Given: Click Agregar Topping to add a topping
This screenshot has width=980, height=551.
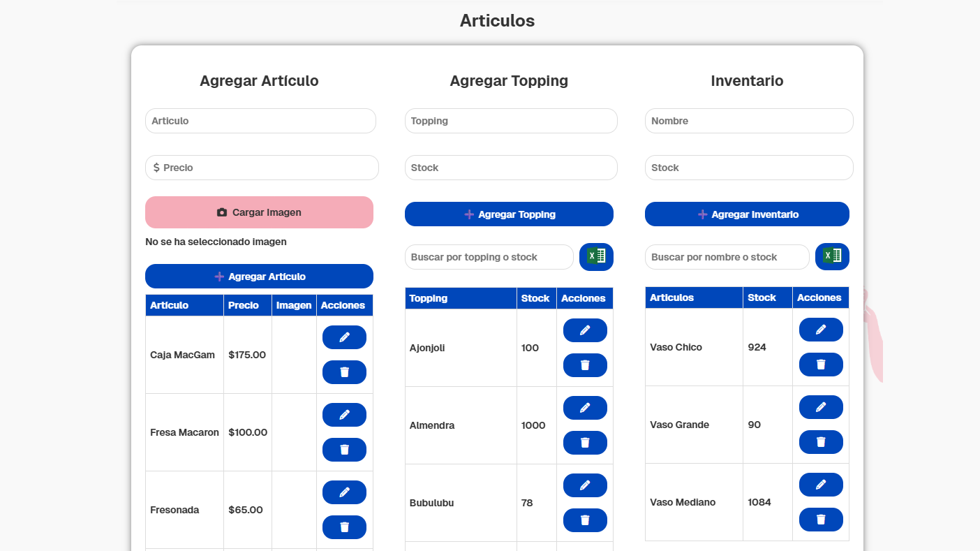Looking at the screenshot, I should [x=509, y=214].
